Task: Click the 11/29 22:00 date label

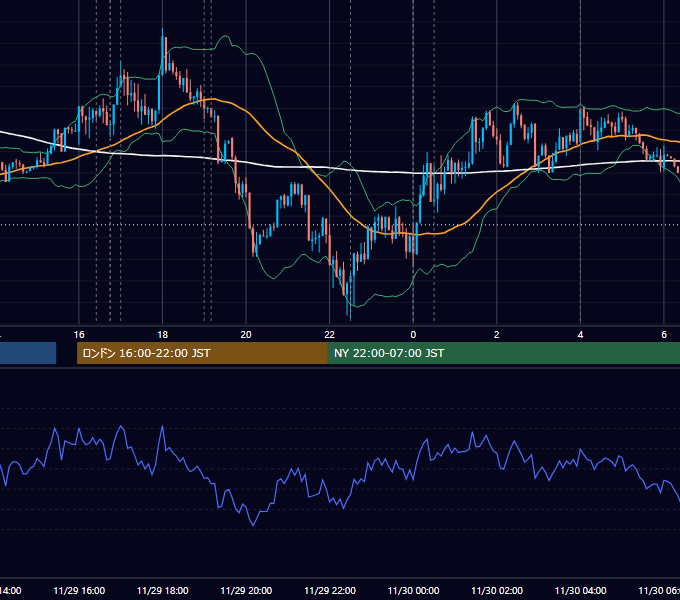Action: point(330,590)
